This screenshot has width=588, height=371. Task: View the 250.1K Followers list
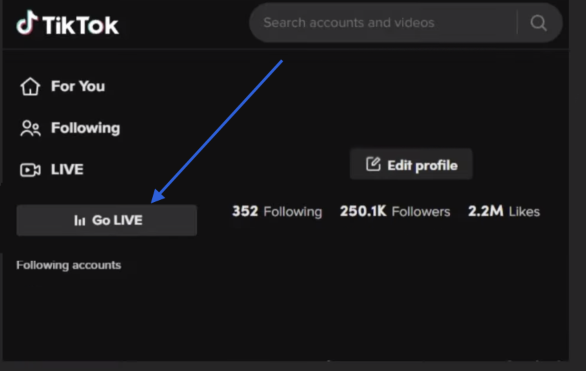coord(395,211)
